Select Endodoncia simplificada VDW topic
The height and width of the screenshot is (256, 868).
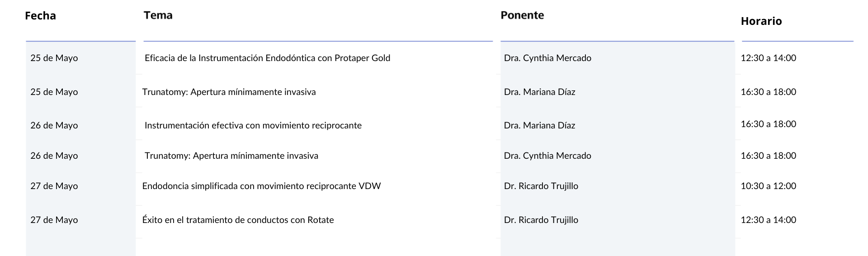pyautogui.click(x=261, y=186)
